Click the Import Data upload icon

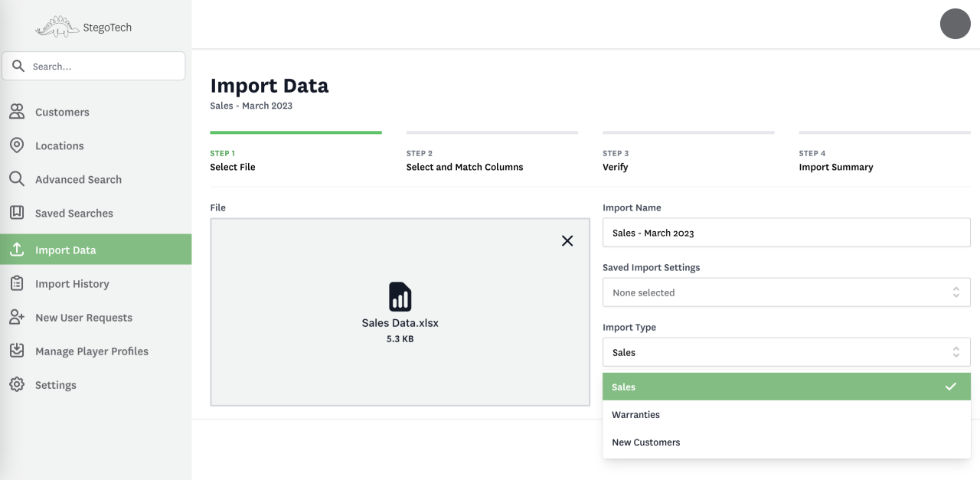click(17, 250)
